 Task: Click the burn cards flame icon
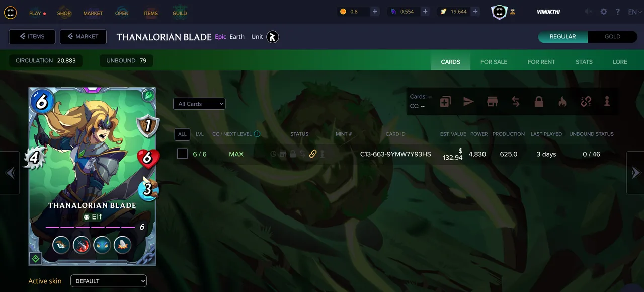(562, 102)
